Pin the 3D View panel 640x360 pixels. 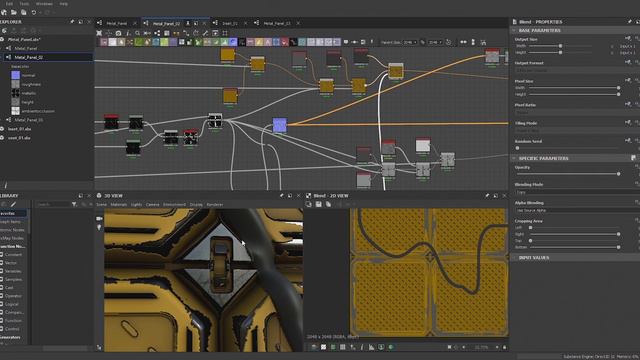pyautogui.click(x=282, y=196)
